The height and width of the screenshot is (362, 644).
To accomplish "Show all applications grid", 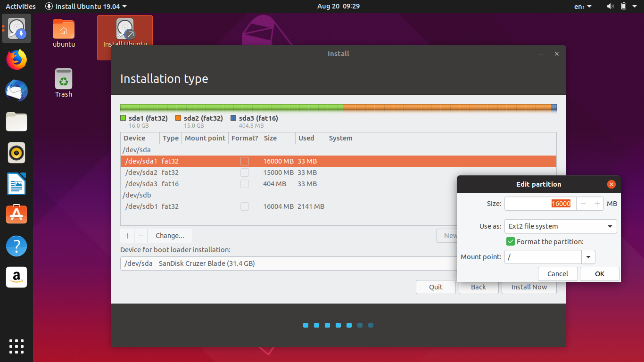I will pos(16,346).
